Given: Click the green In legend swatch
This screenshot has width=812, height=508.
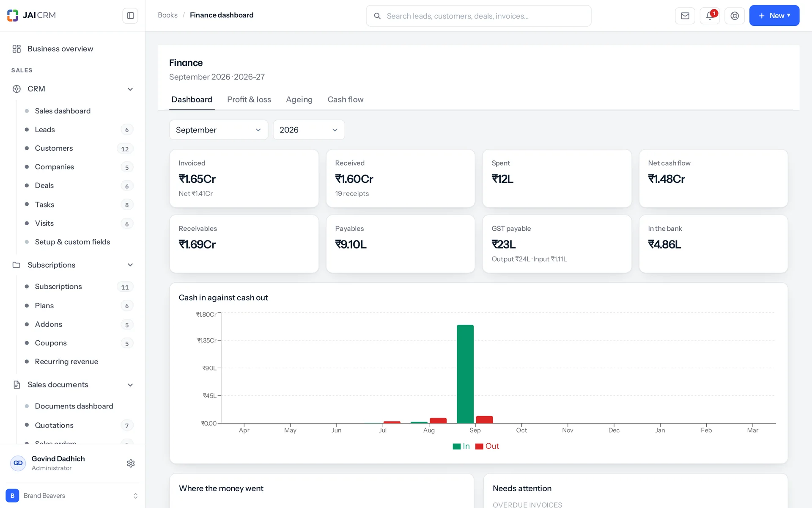Looking at the screenshot, I should 456,446.
